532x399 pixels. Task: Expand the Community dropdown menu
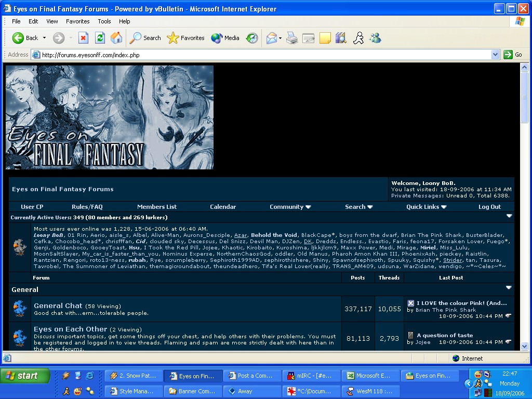pos(290,207)
